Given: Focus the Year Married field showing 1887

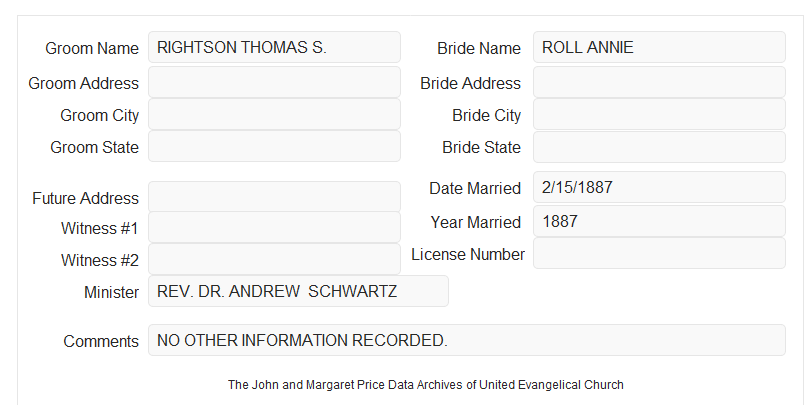Looking at the screenshot, I should tap(659, 221).
